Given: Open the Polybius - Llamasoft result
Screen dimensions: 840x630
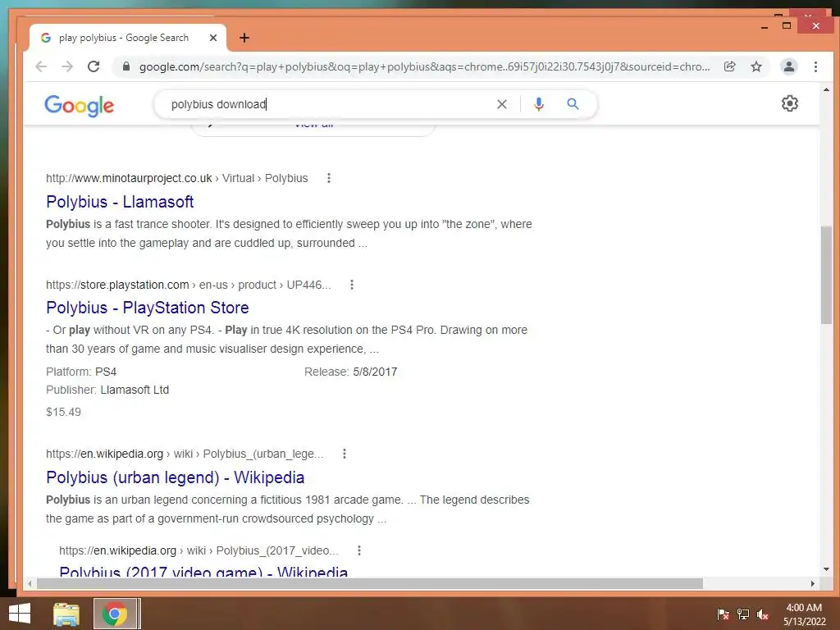Looking at the screenshot, I should [120, 202].
